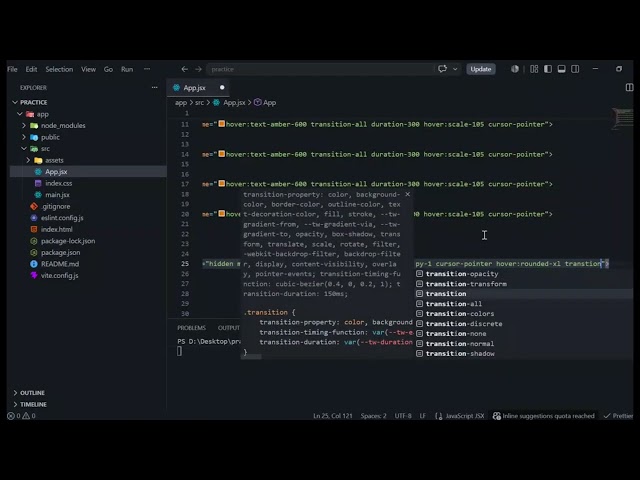Toggle the primary side bar
Image resolution: width=640 pixels, height=480 pixels.
[x=548, y=69]
